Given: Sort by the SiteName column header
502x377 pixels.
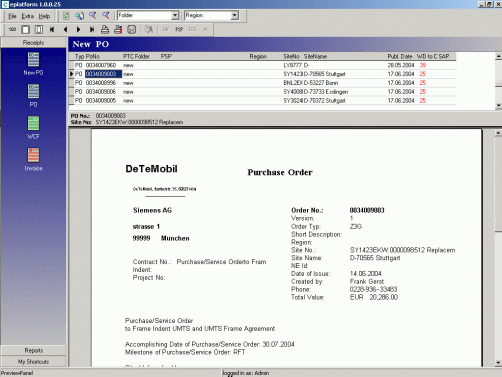Looking at the screenshot, I should (315, 56).
